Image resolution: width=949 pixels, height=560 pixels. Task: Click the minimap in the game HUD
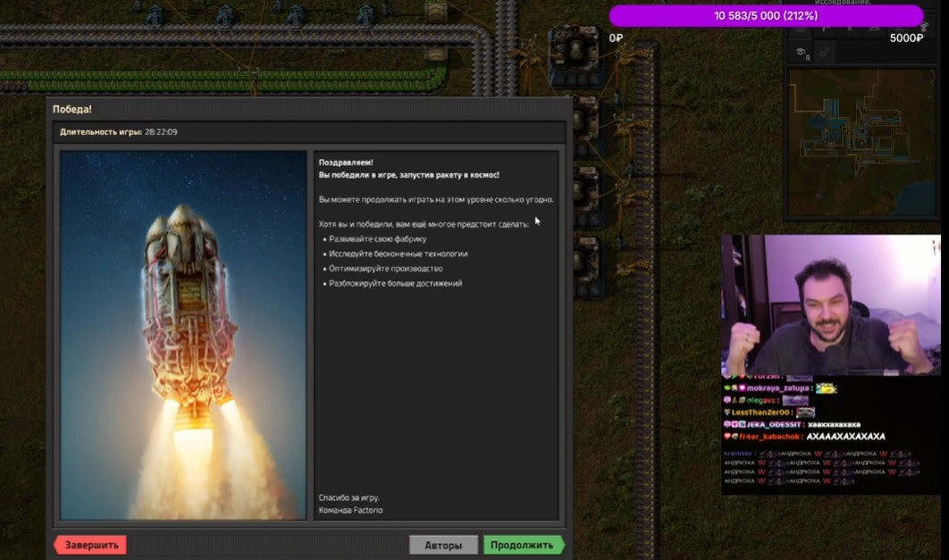861,143
